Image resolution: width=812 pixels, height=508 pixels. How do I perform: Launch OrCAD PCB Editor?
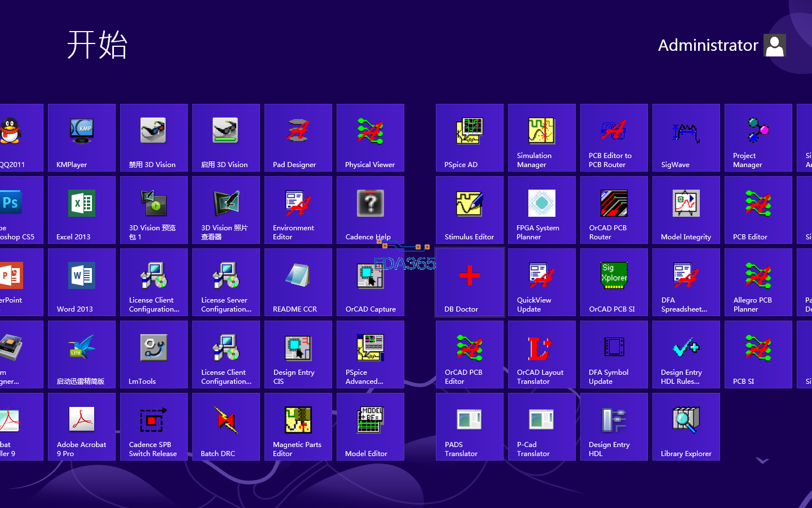[470, 354]
